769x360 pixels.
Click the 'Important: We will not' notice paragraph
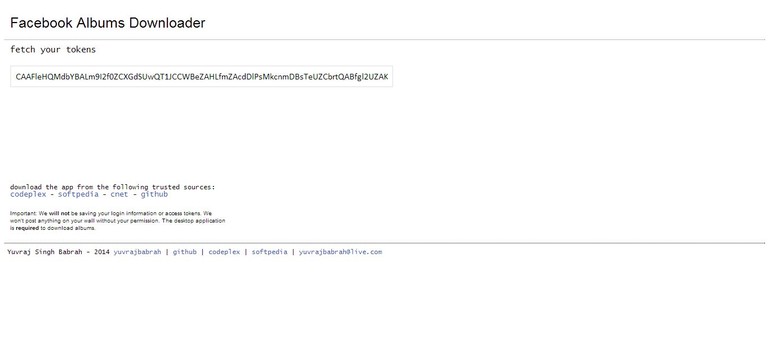pos(118,221)
